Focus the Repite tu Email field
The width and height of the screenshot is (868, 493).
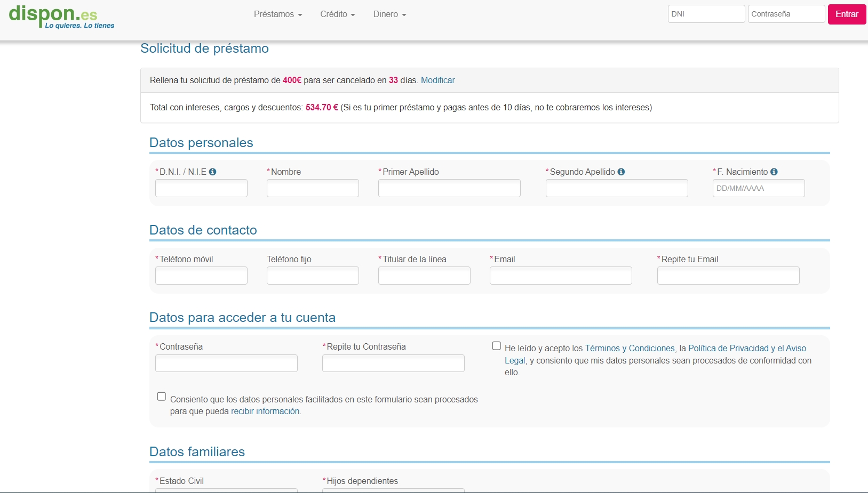tap(728, 276)
